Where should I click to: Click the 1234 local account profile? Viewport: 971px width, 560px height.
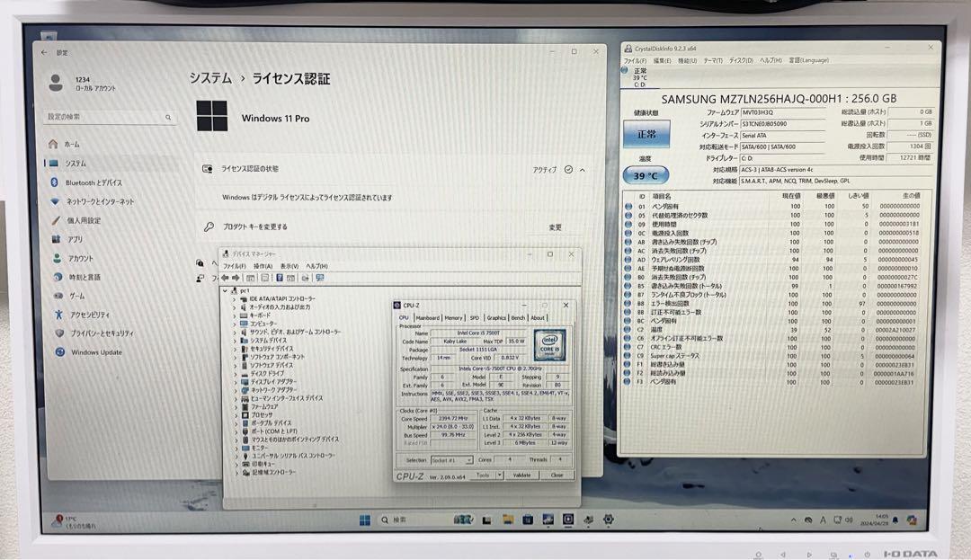[83, 83]
